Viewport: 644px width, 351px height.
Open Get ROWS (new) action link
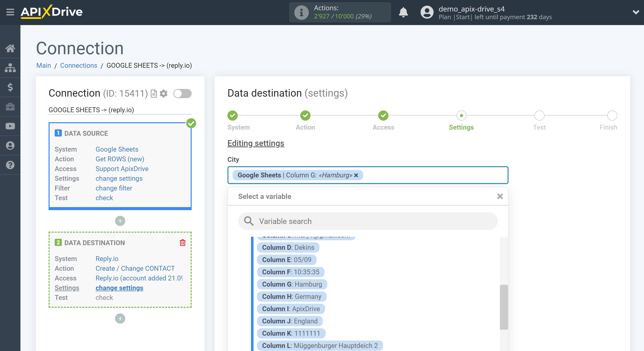pyautogui.click(x=120, y=159)
